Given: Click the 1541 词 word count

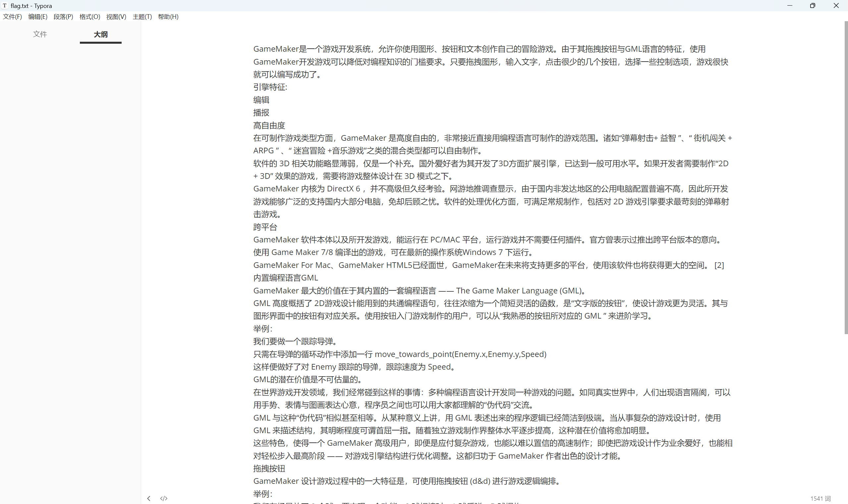Looking at the screenshot, I should coord(820,498).
